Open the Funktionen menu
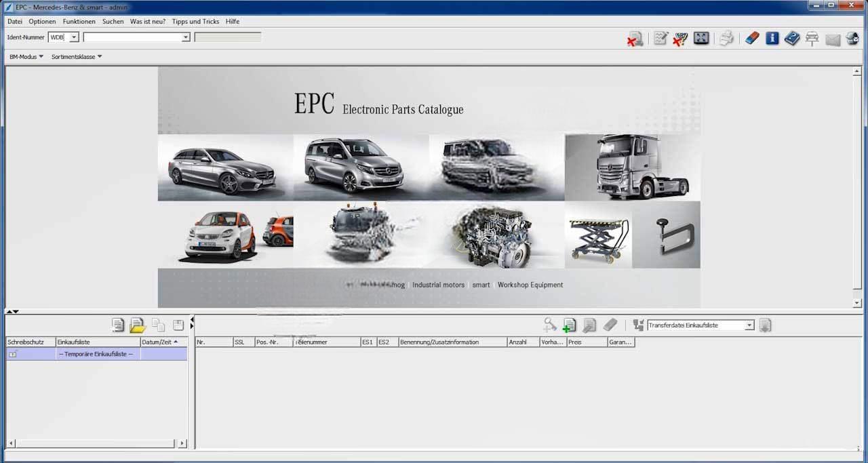 click(79, 22)
